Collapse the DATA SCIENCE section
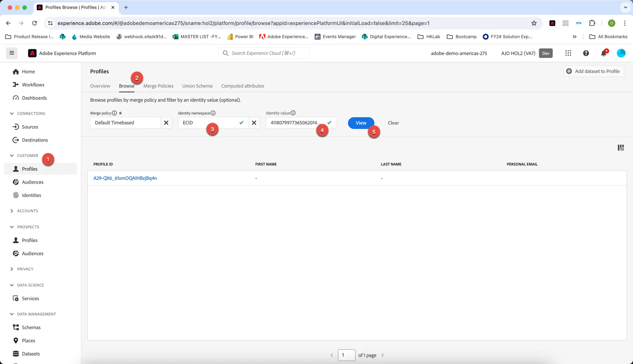 click(x=27, y=285)
